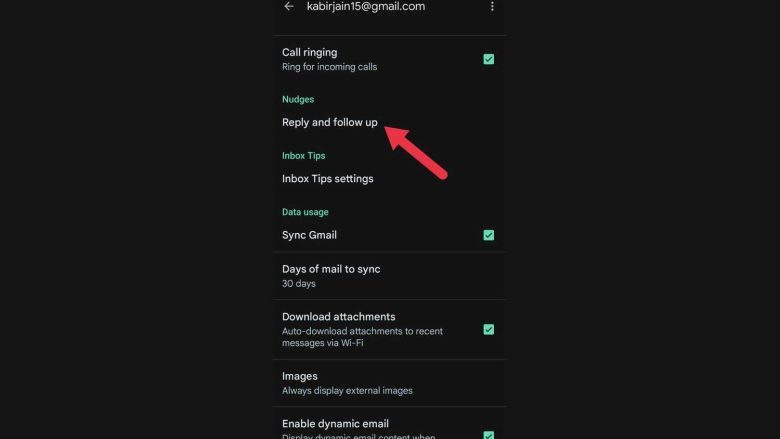Tap the Always display external images text
The width and height of the screenshot is (780, 439).
[347, 391]
